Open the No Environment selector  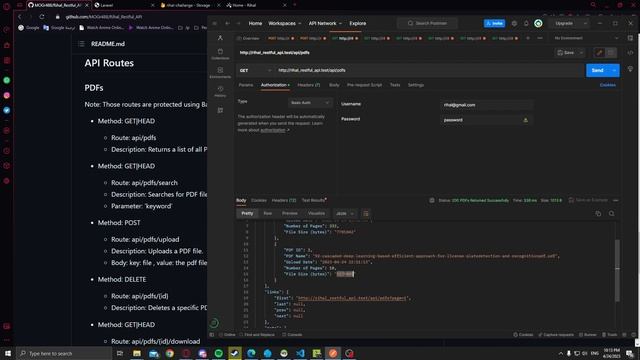coord(586,38)
